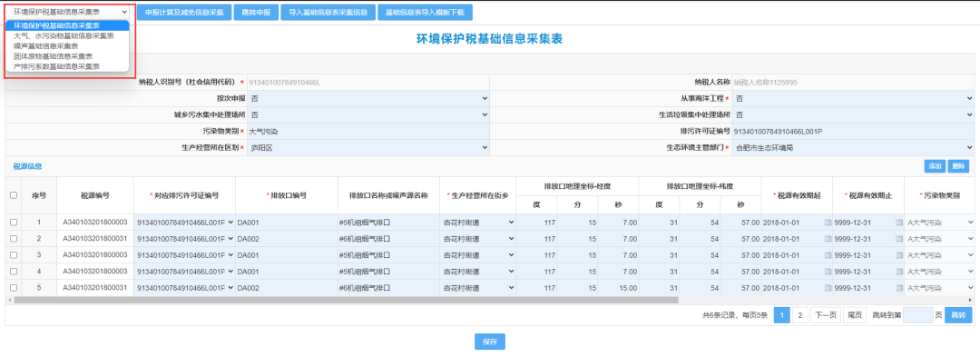
Task: Open row 5 污染物类别 dropdown
Action: pyautogui.click(x=940, y=288)
